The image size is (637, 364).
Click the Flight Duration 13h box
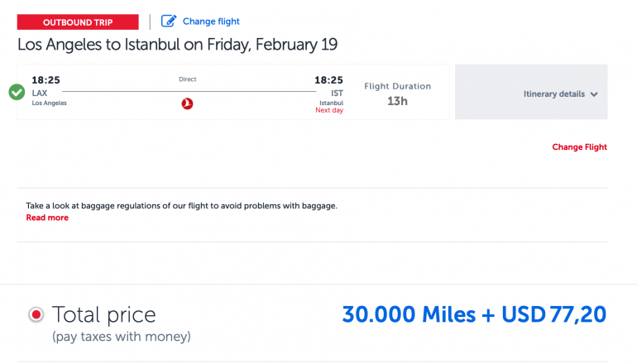point(397,93)
